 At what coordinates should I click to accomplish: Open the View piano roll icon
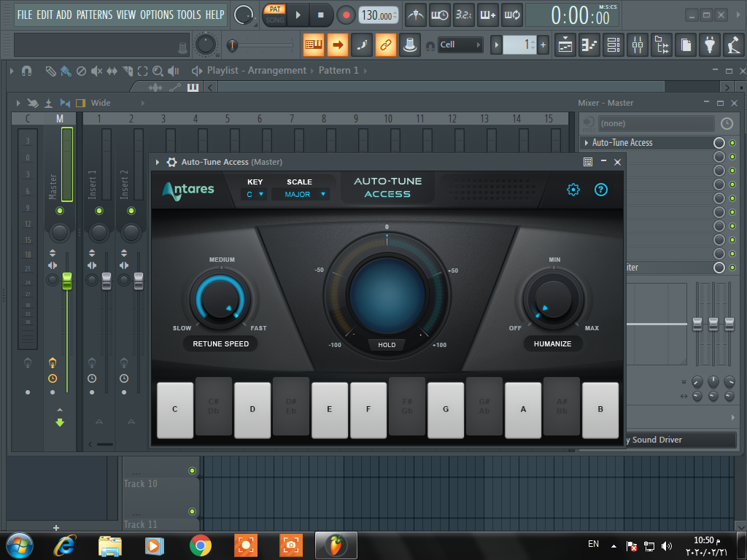click(589, 45)
